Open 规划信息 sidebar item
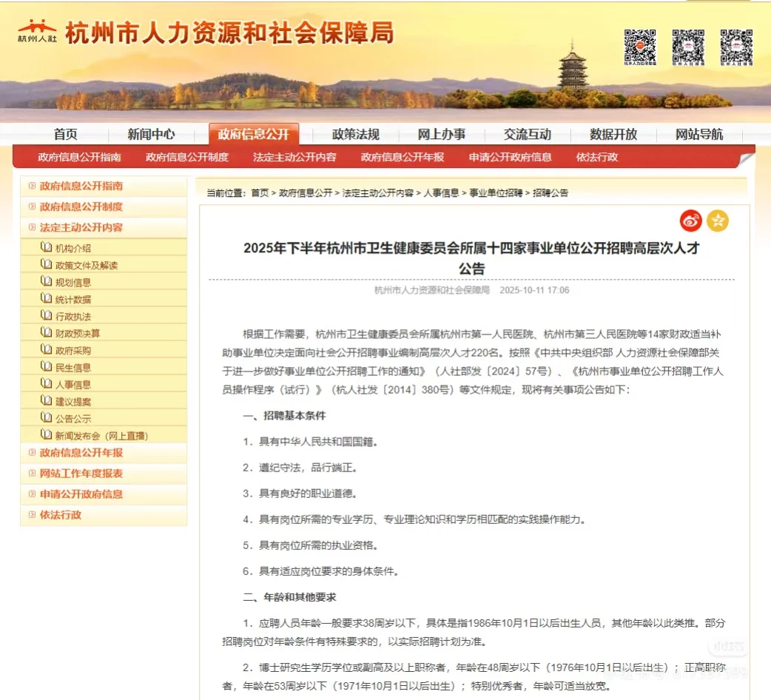The width and height of the screenshot is (771, 700). (73, 283)
